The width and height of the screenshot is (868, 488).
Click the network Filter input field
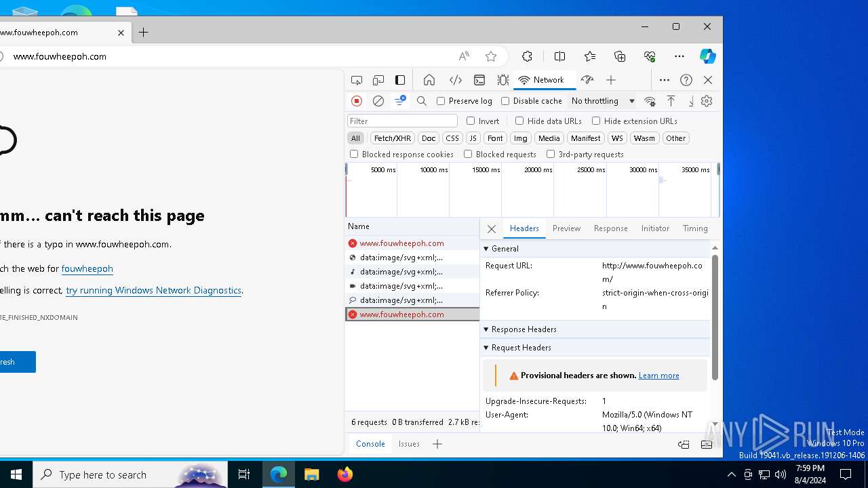[x=403, y=121]
